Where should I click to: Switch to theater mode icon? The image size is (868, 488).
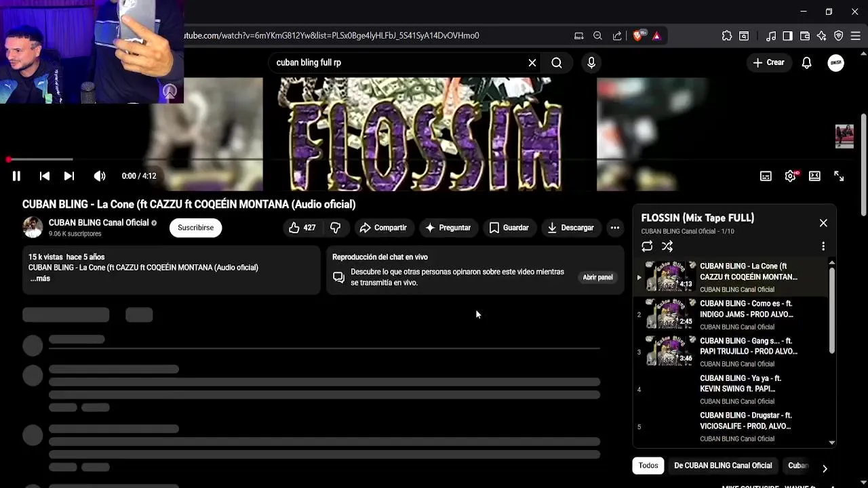pos(814,176)
